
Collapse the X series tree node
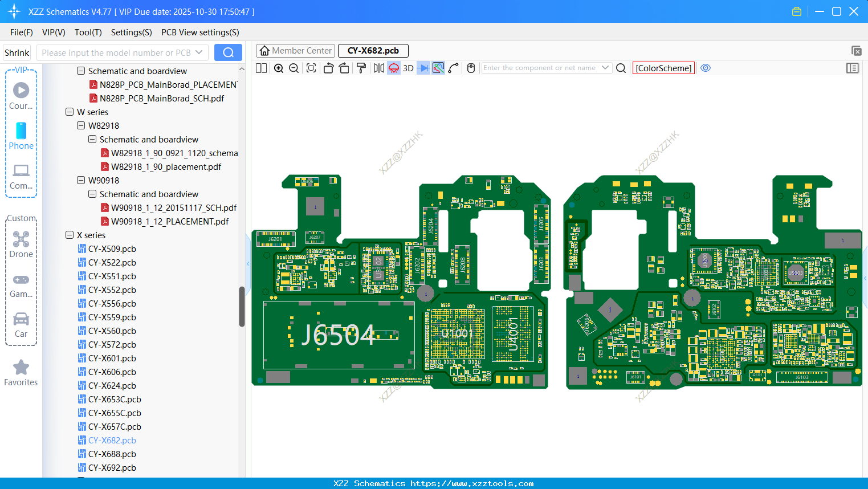(70, 235)
